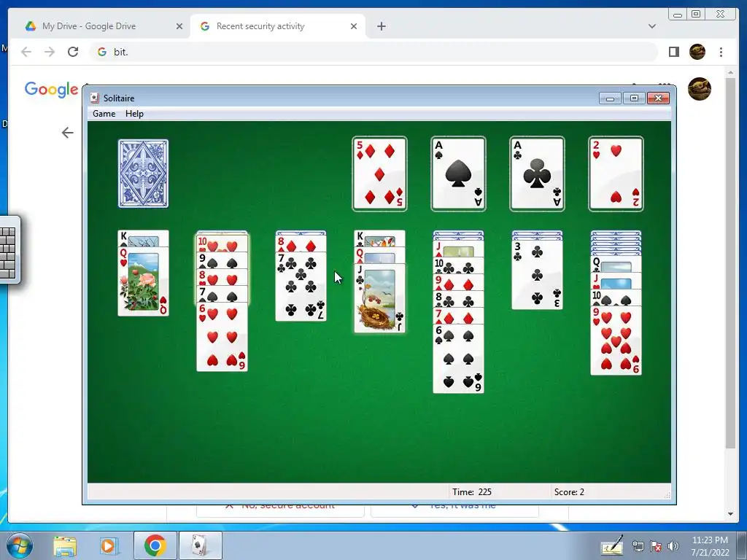Minimize the Solitaire window
Screen dimensions: 747x560
(x=611, y=98)
